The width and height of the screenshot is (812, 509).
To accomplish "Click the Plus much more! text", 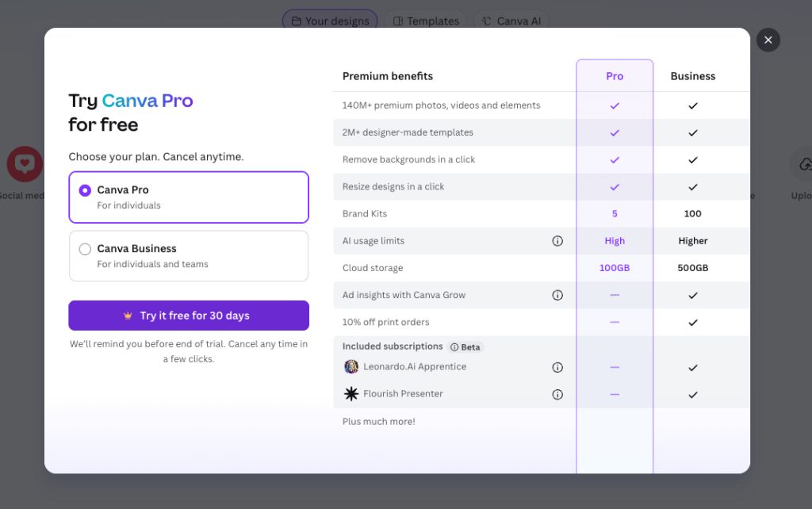I will [x=378, y=422].
